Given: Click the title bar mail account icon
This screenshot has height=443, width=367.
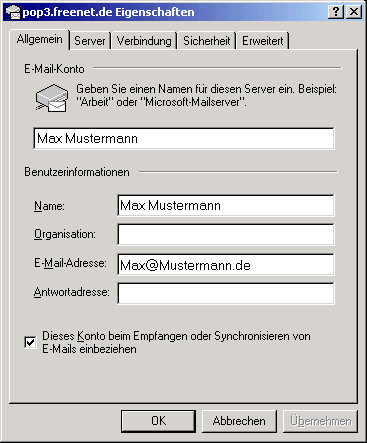Looking at the screenshot, I should 13,12.
